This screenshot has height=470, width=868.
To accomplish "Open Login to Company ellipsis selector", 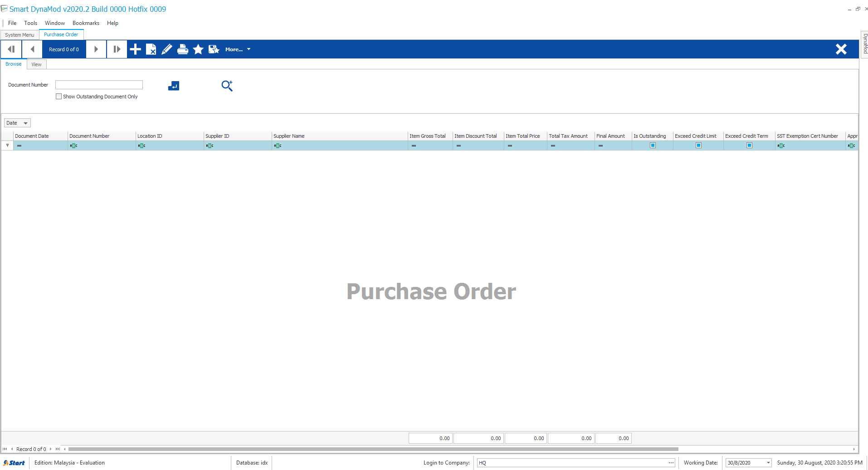I will 671,463.
